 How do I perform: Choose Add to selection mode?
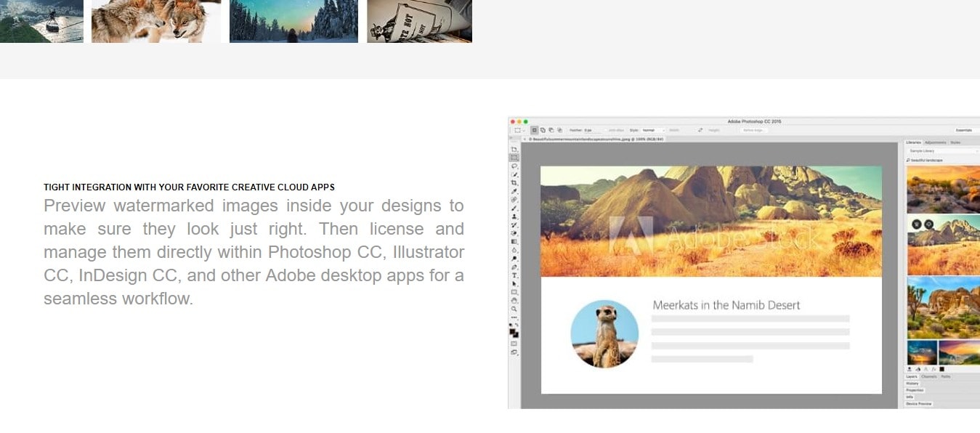[x=543, y=130]
